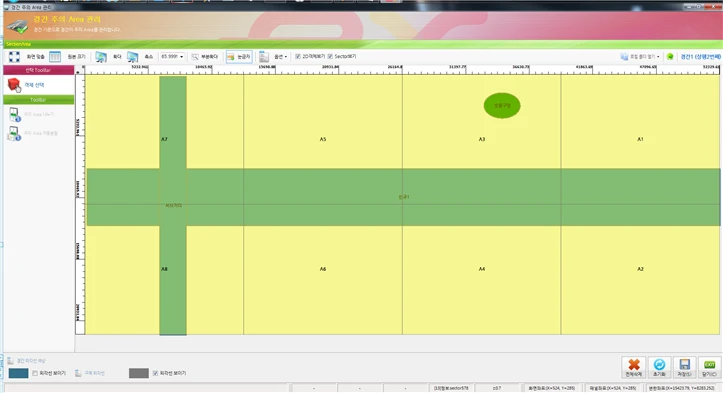Click the green Toolbar section header

38,100
